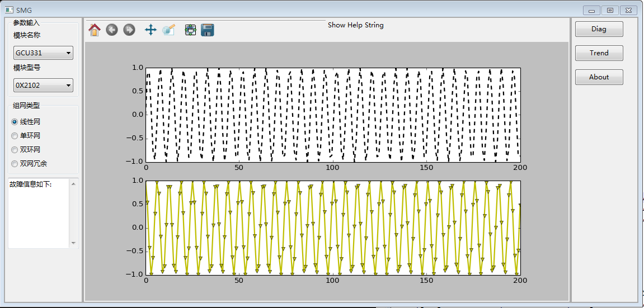Click the 模块型号 label

click(27, 68)
